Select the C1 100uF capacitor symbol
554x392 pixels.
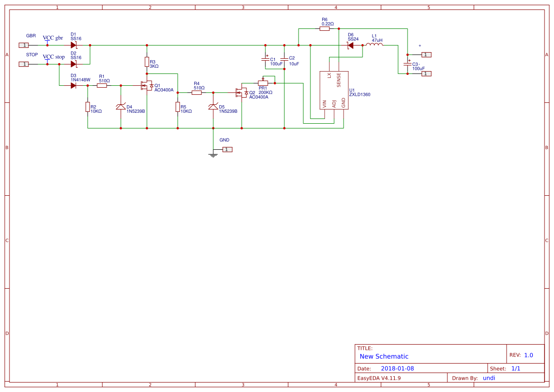coord(265,59)
